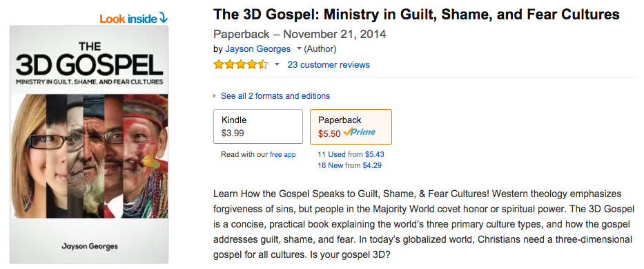Open the Jayson Georges author link

[258, 49]
